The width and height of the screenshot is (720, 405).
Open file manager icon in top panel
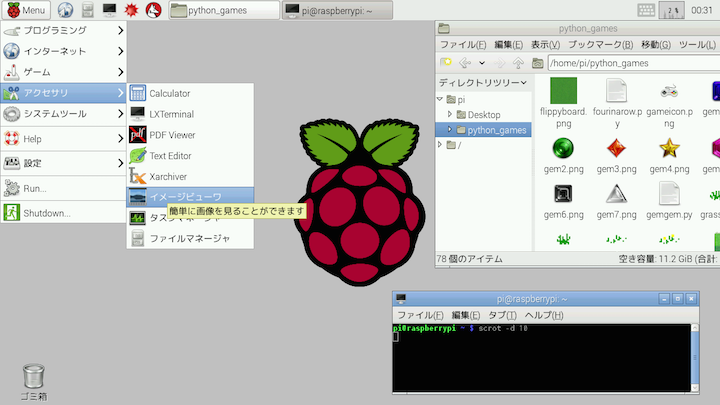pyautogui.click(x=87, y=10)
